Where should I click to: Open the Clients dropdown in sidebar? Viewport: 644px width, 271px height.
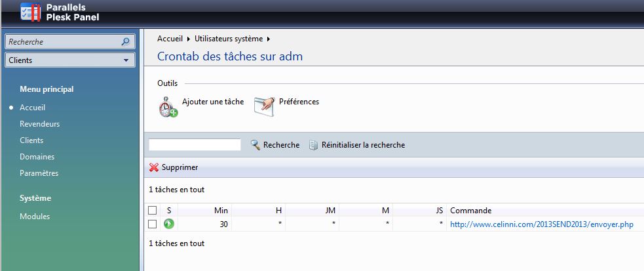70,60
